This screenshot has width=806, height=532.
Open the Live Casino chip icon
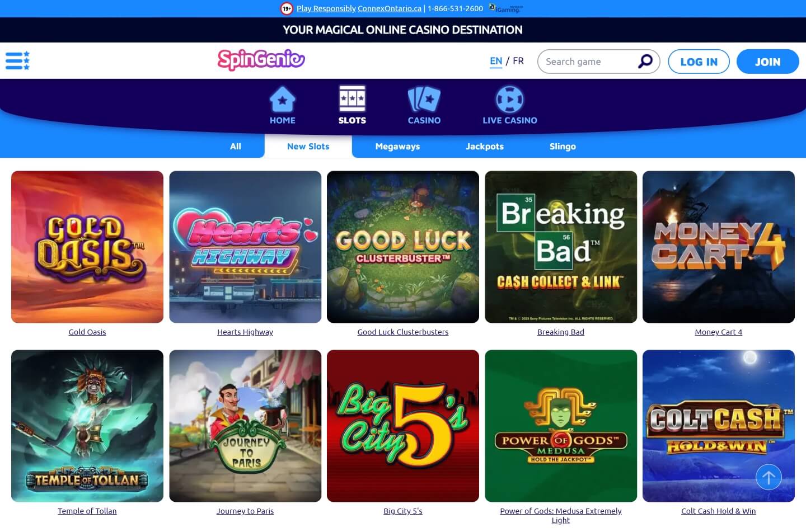click(509, 100)
